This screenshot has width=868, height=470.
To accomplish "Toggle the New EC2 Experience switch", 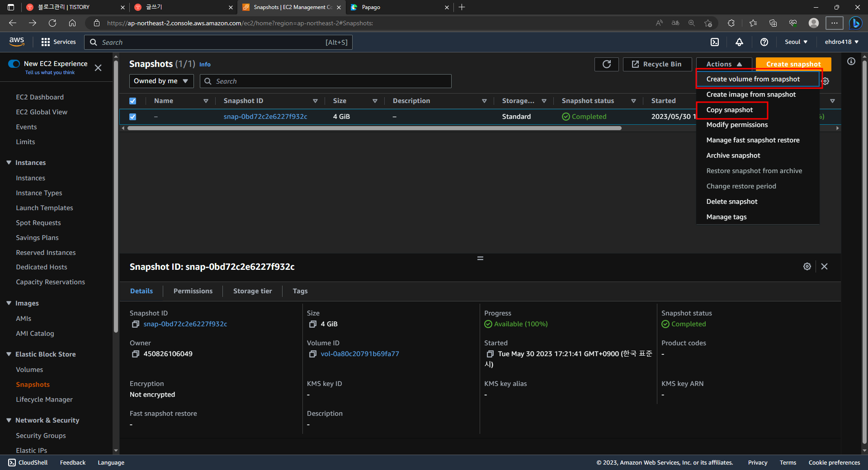I will [14, 64].
